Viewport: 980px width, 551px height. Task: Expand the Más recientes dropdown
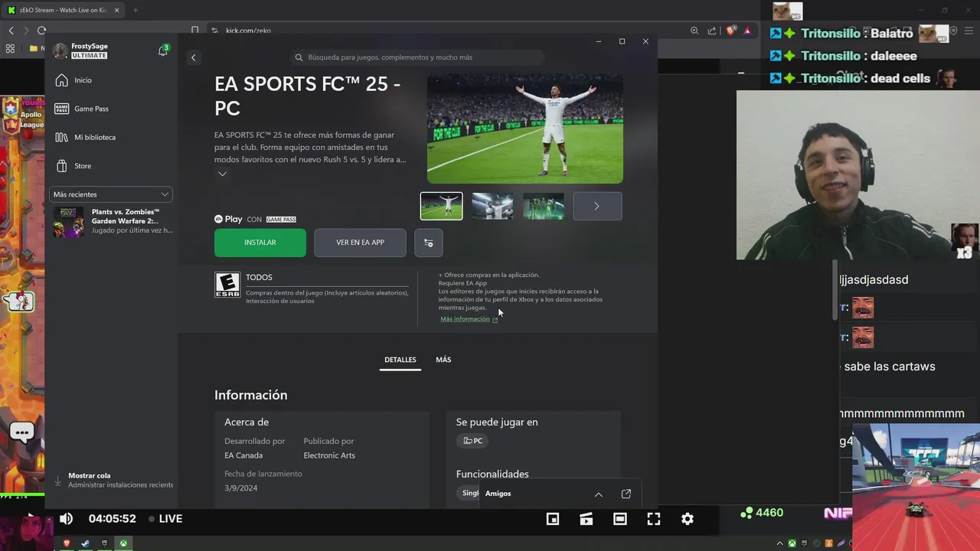[111, 194]
